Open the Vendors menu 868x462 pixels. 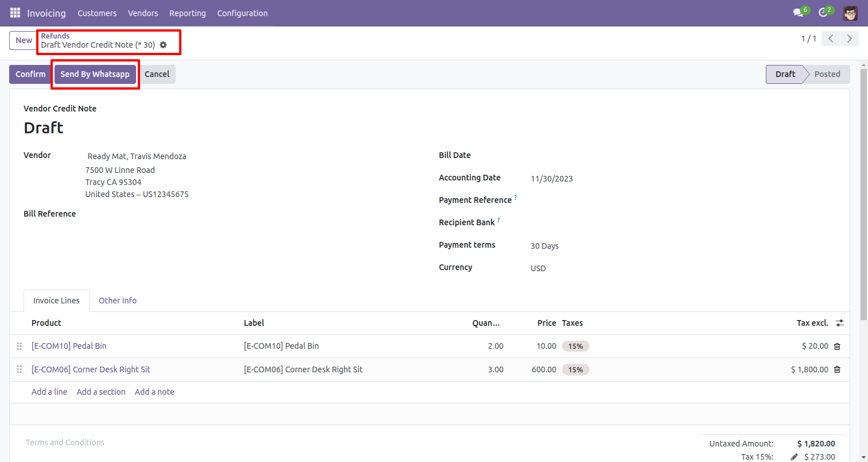(143, 13)
